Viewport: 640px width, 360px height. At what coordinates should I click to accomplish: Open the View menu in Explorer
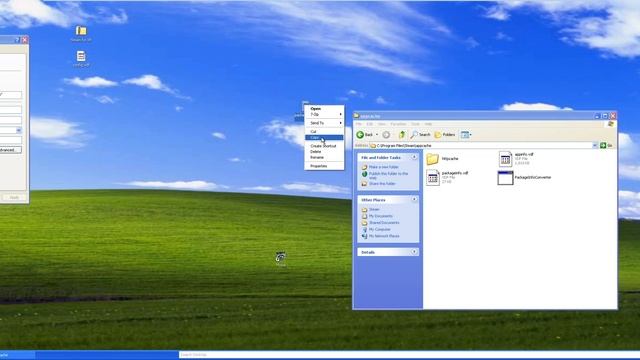tap(382, 124)
